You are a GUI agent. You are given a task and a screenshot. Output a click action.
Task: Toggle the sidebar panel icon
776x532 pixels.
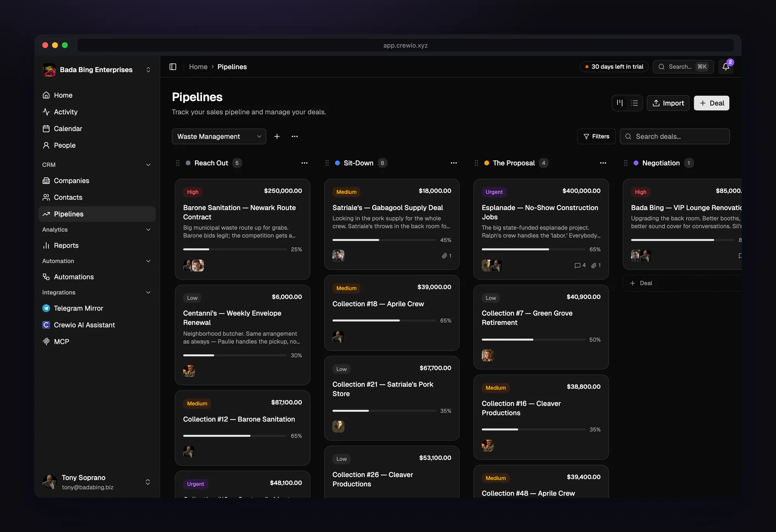tap(173, 67)
